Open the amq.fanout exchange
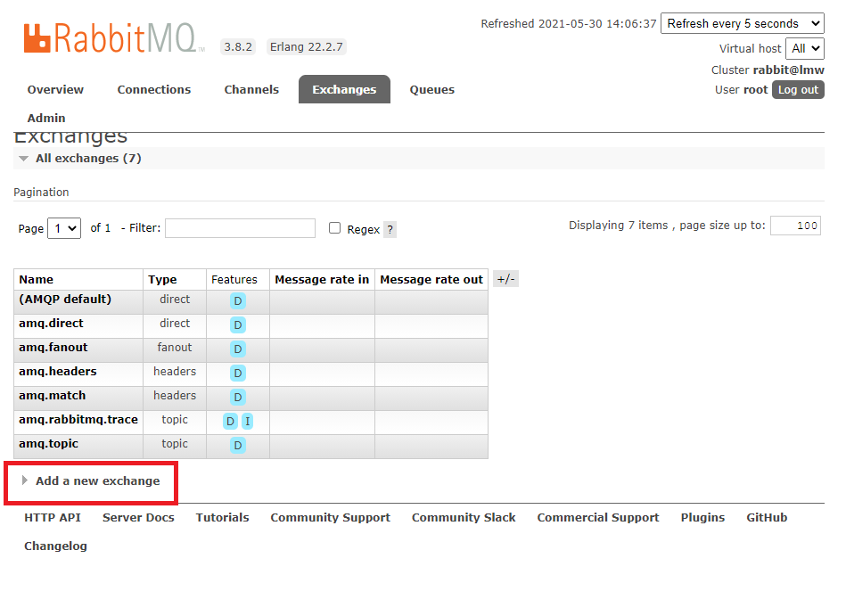The image size is (846, 616). [x=53, y=348]
